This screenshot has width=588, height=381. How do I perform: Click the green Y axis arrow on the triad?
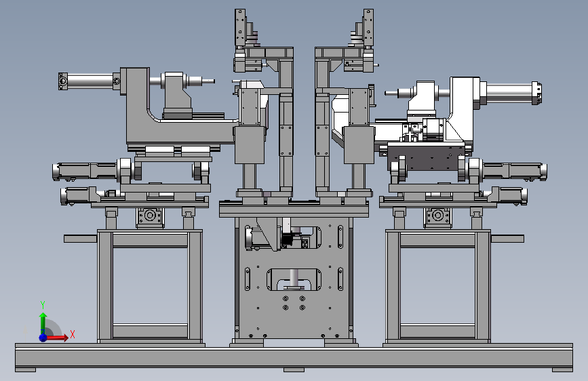(x=43, y=323)
